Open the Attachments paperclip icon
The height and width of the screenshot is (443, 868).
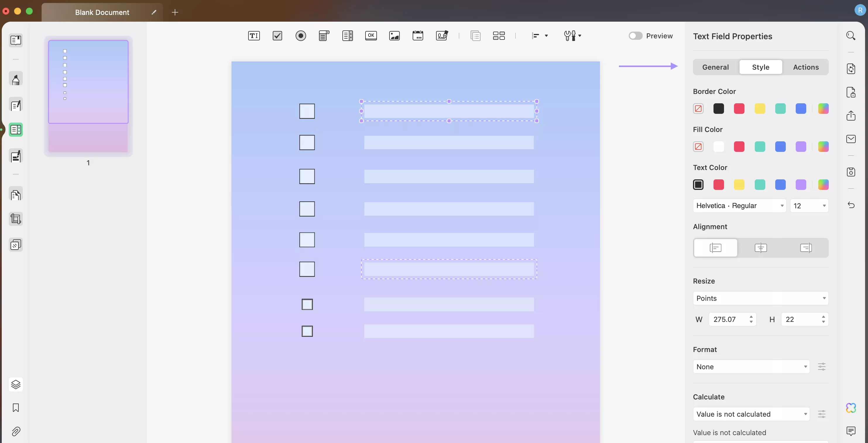point(16,431)
